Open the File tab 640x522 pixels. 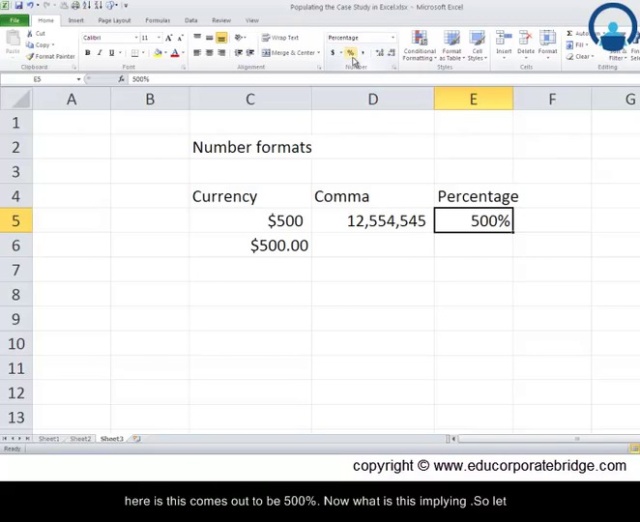pos(14,20)
